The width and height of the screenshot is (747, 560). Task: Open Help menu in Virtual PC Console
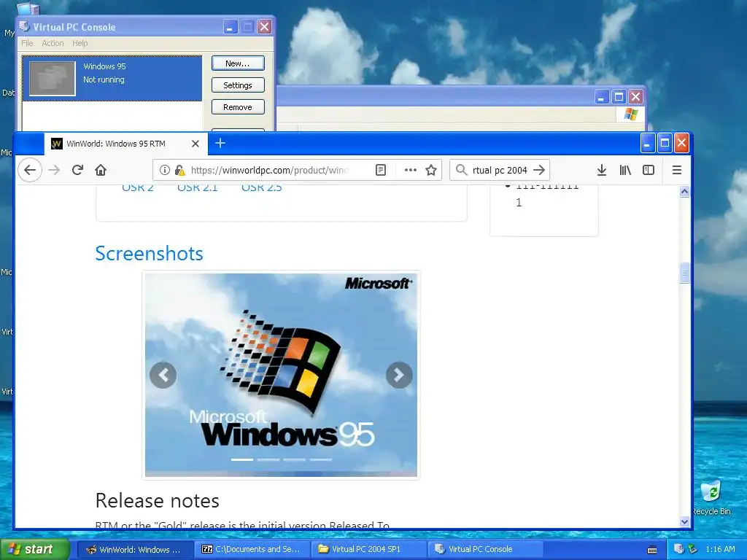80,43
